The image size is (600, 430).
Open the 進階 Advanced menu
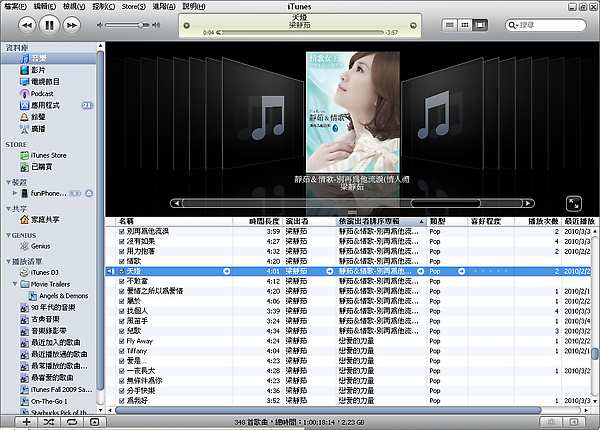coord(164,7)
